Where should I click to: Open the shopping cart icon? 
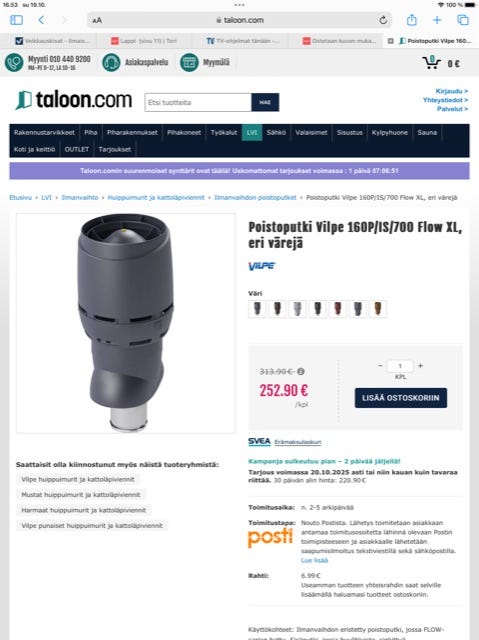point(431,62)
